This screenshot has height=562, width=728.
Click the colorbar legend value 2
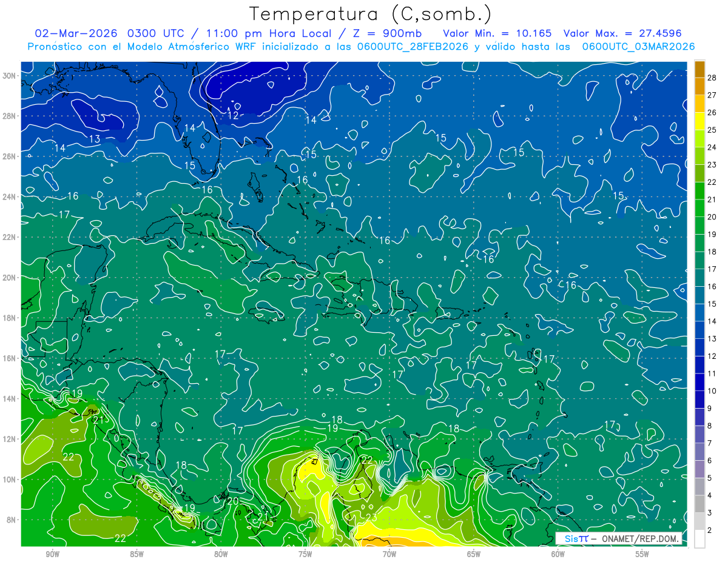click(710, 530)
